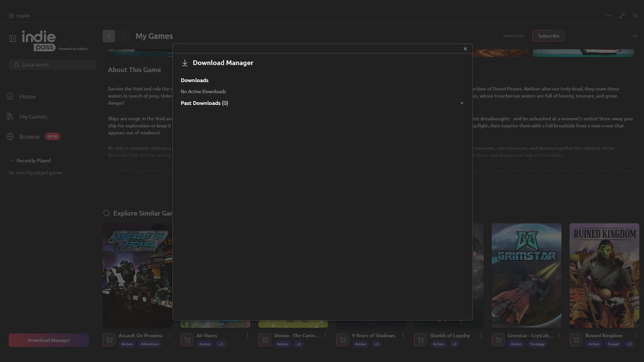Open the Grimstar cover thumbnail

tap(526, 275)
